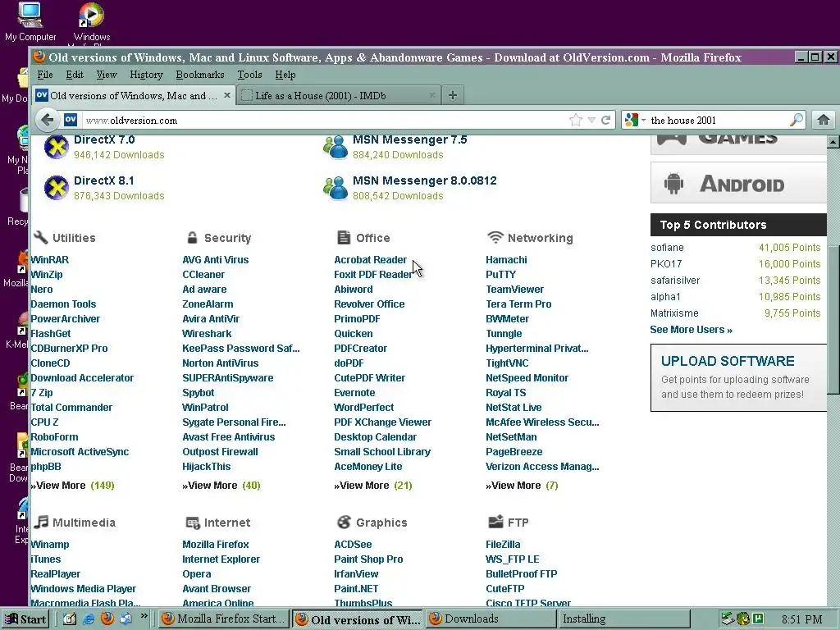Screen dimensions: 840x630
Task: Click the Utilities wrench icon
Action: click(40, 237)
